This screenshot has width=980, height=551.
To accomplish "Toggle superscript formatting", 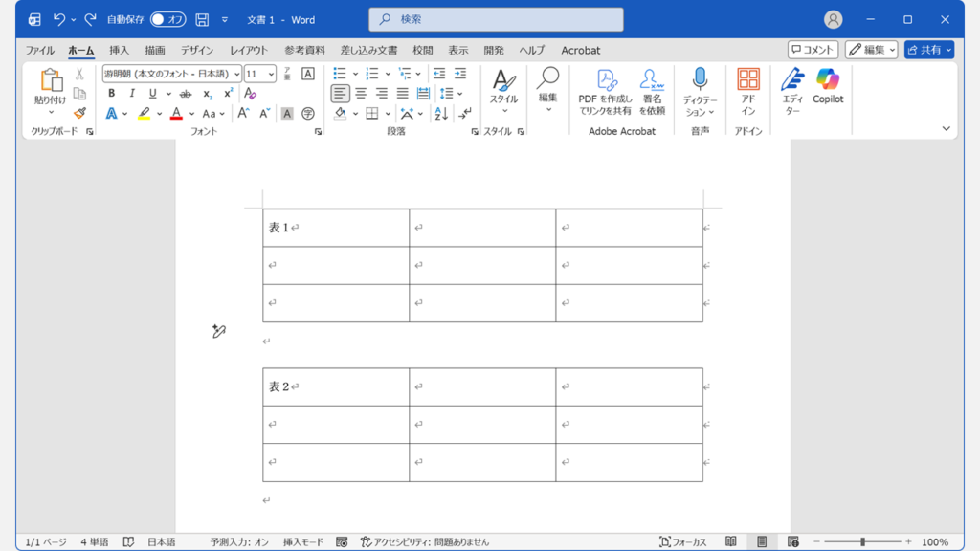I will [226, 93].
